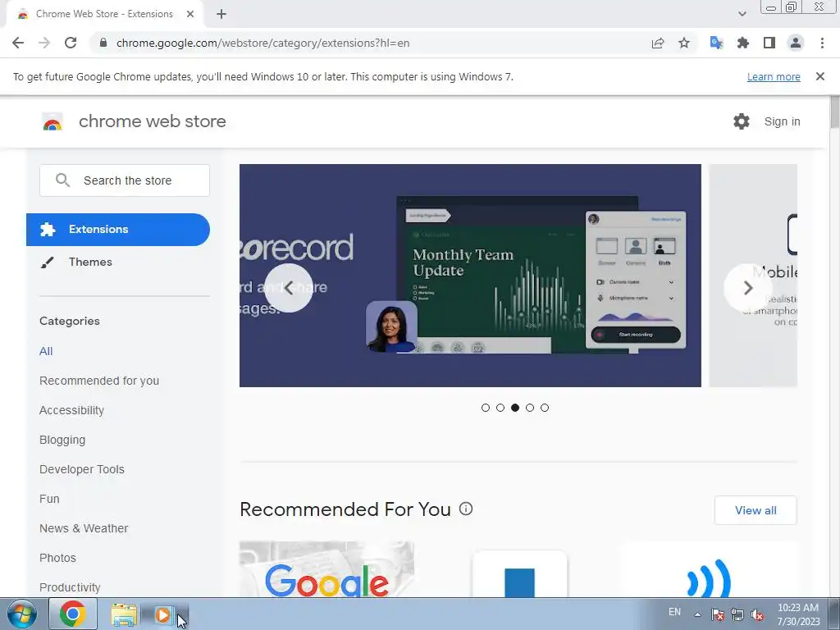Open the profile avatar menu
This screenshot has width=840, height=630.
[796, 43]
